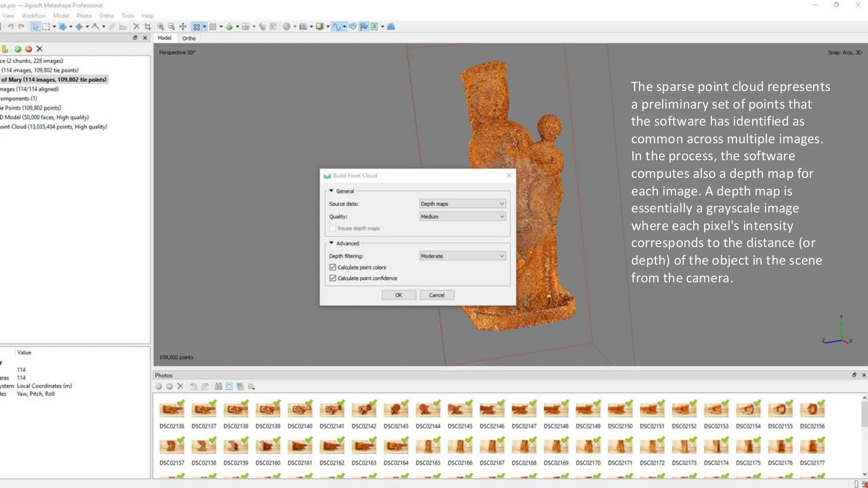Click the Photos pane vertical scrollbar

click(x=864, y=435)
